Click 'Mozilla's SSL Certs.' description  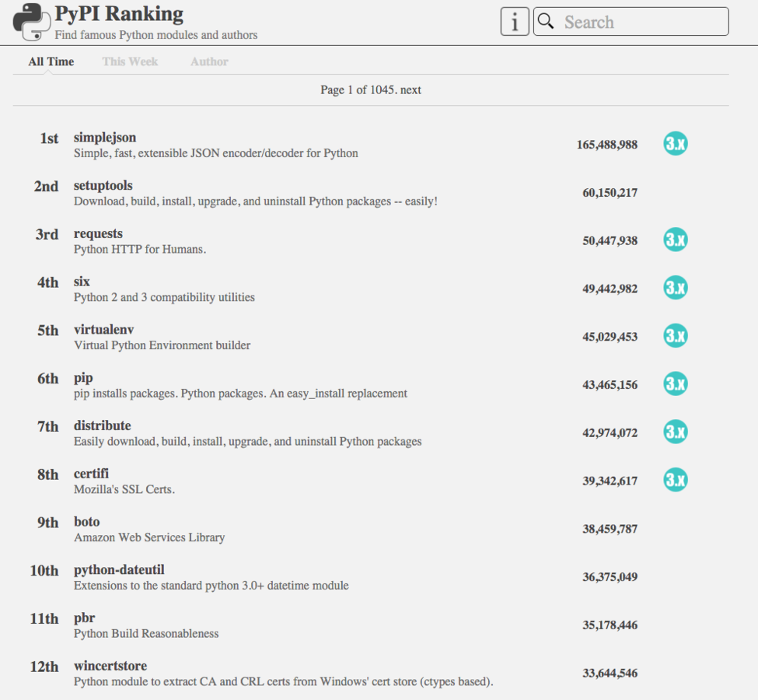[x=124, y=489]
